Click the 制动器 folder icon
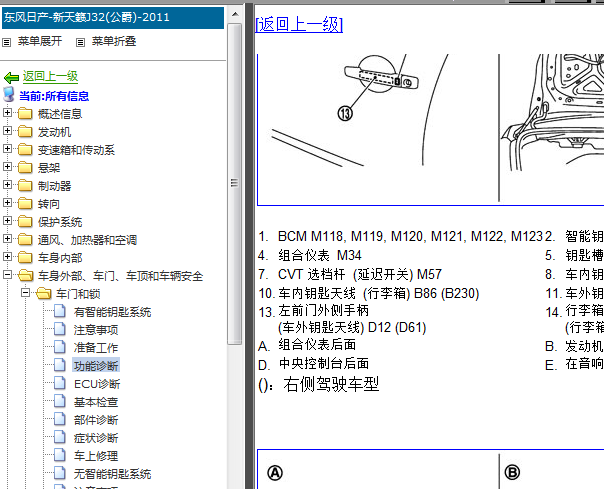This screenshot has height=489, width=604. click(25, 185)
